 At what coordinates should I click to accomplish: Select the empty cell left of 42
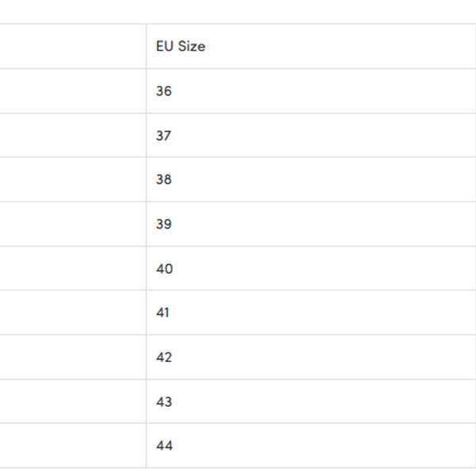[x=73, y=358]
